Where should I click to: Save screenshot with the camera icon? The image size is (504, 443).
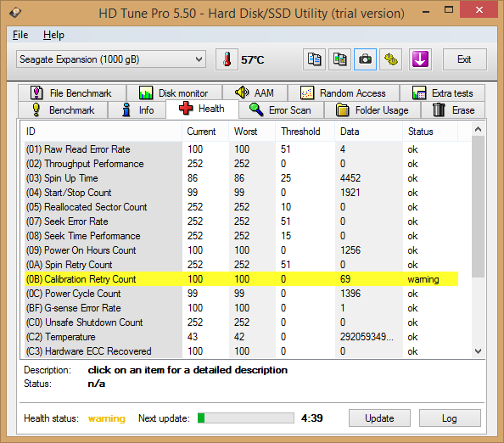[x=365, y=59]
